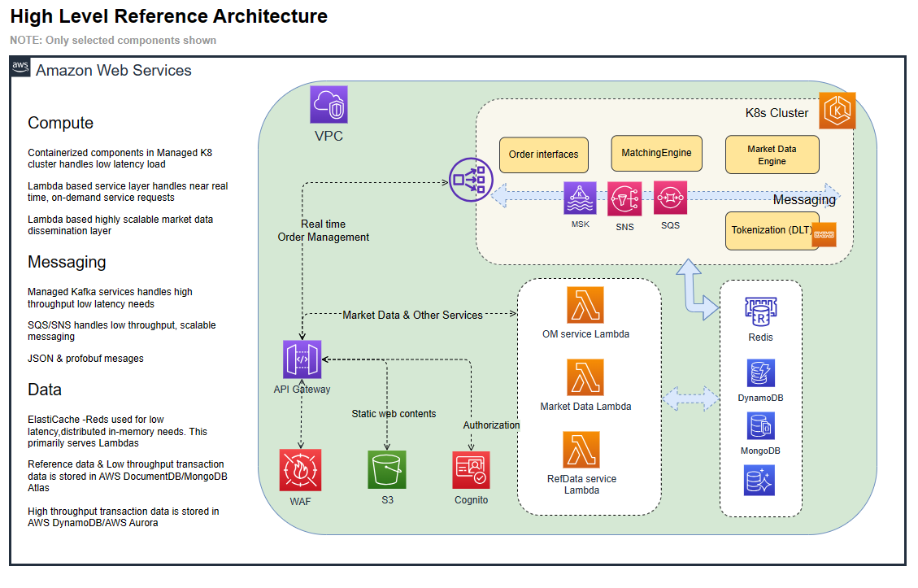Click the High Level Reference Architecture title

[169, 16]
